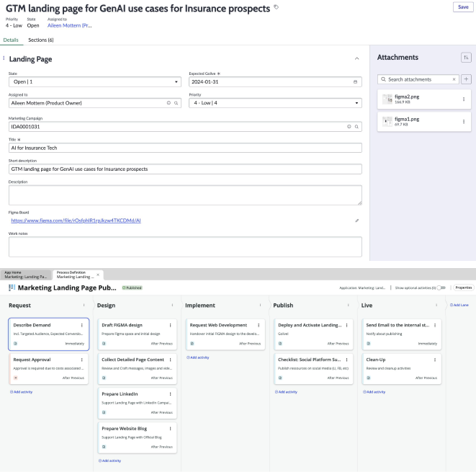
Task: Click the info icon in Assigned to field
Action: coord(169,104)
